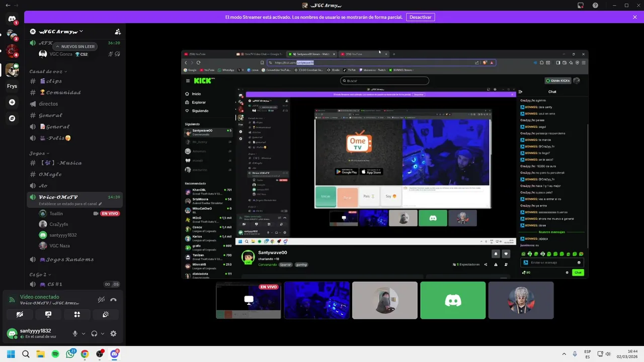The width and height of the screenshot is (644, 362).
Task: Open Discord direct messages home
Action: pos(12,19)
